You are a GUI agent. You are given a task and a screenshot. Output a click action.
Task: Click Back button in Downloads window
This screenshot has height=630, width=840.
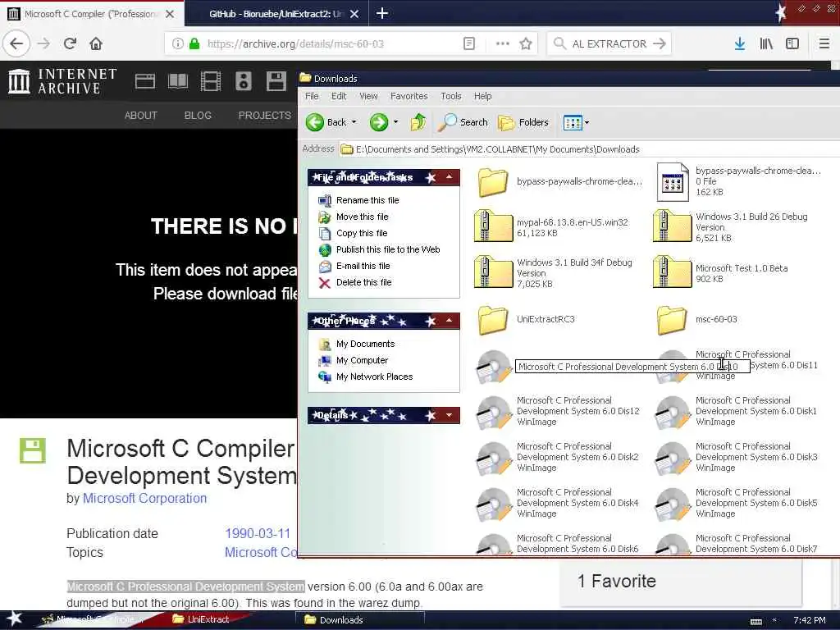pyautogui.click(x=326, y=122)
